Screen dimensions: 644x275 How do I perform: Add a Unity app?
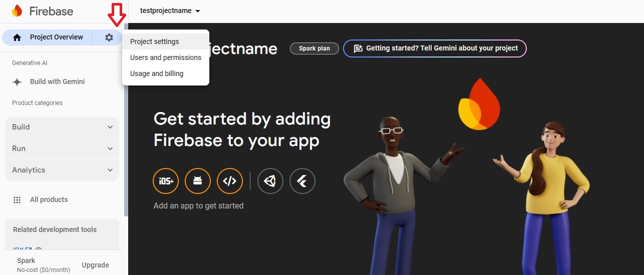click(x=270, y=181)
